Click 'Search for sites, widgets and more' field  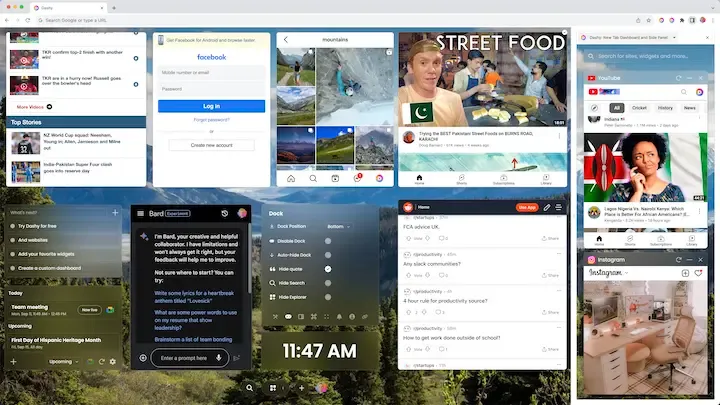click(x=645, y=56)
